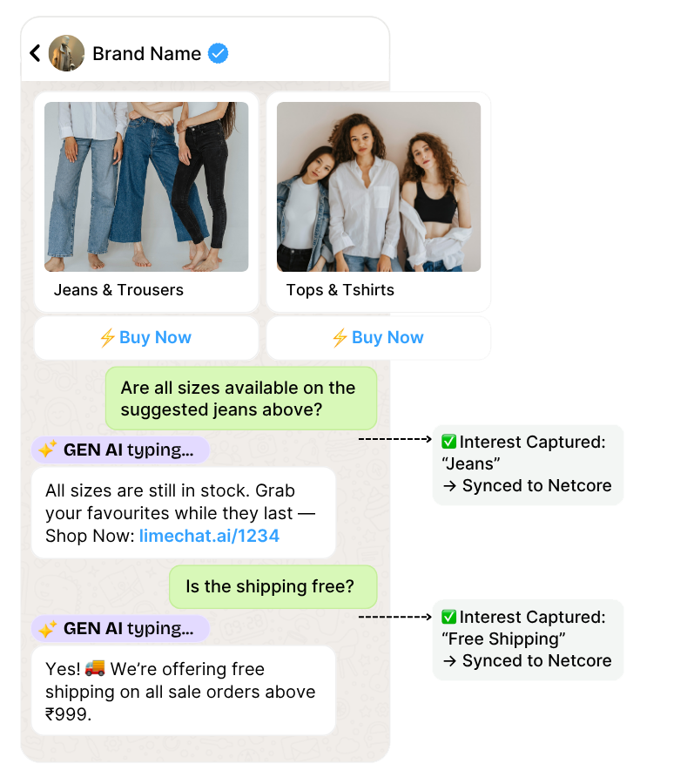Select the 'Are all sizes available' message
The image size is (694, 784).
241,398
